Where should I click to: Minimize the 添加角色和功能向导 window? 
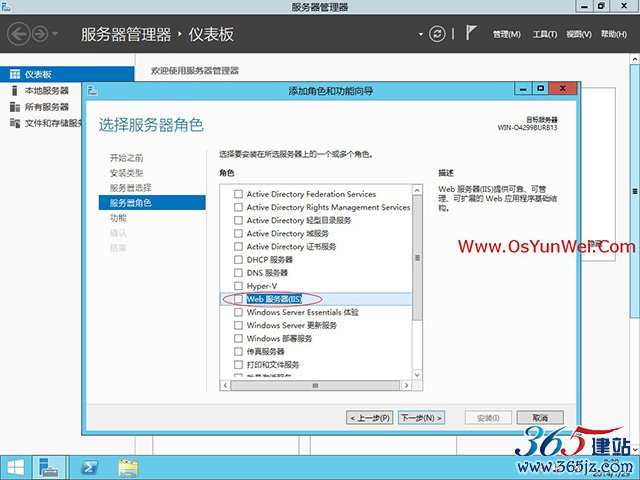tap(523, 89)
